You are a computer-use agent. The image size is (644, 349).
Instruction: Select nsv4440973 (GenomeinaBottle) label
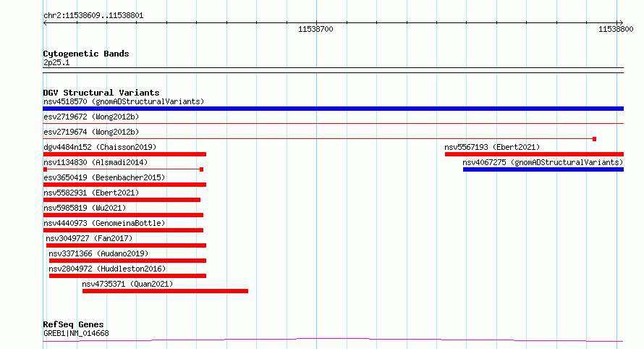point(104,223)
